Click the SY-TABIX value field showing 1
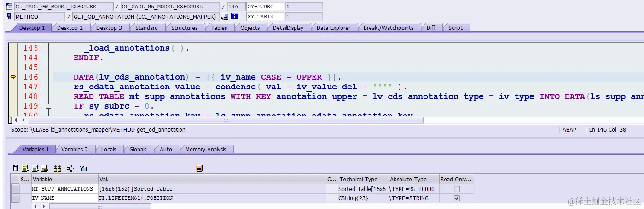The height and width of the screenshot is (209, 644). [304, 17]
